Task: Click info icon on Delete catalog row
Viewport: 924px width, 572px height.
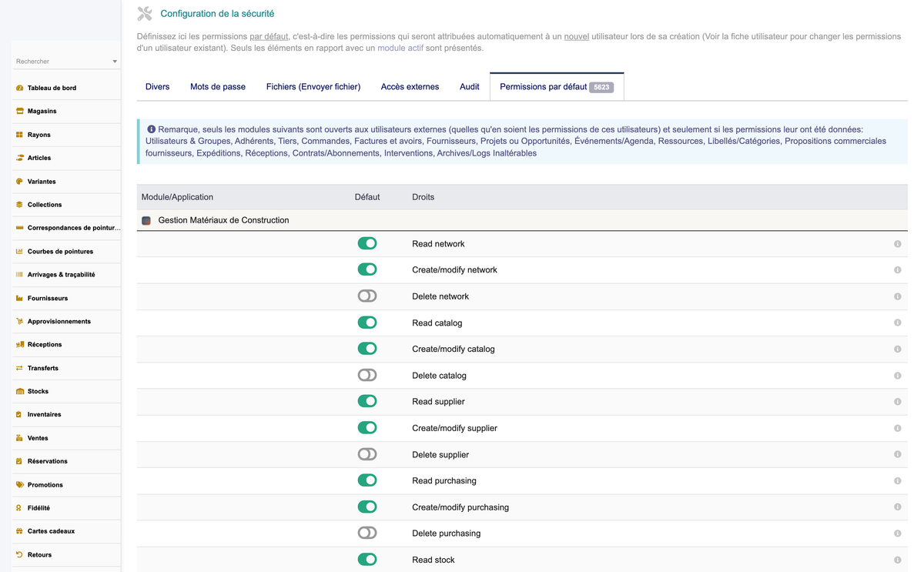Action: click(897, 376)
